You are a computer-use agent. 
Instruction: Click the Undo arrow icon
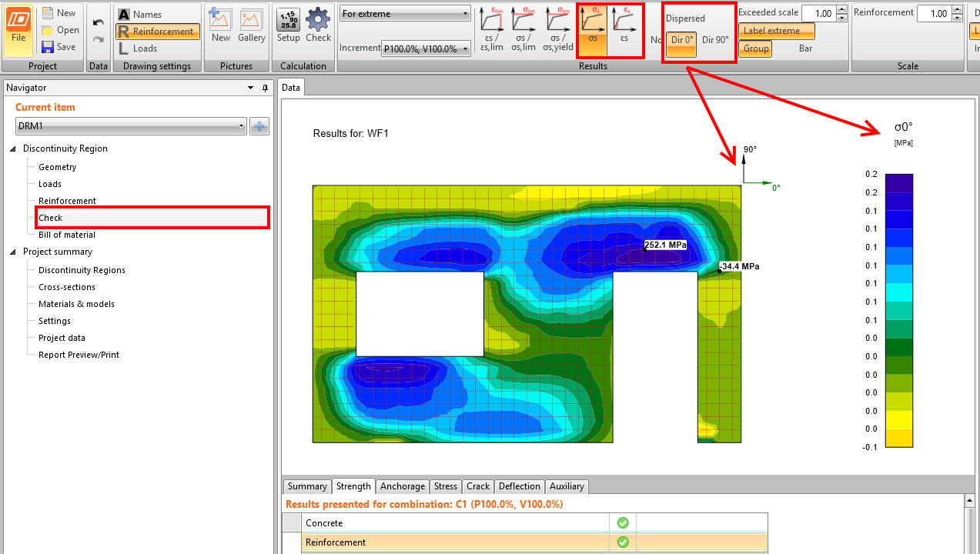pyautogui.click(x=98, y=23)
